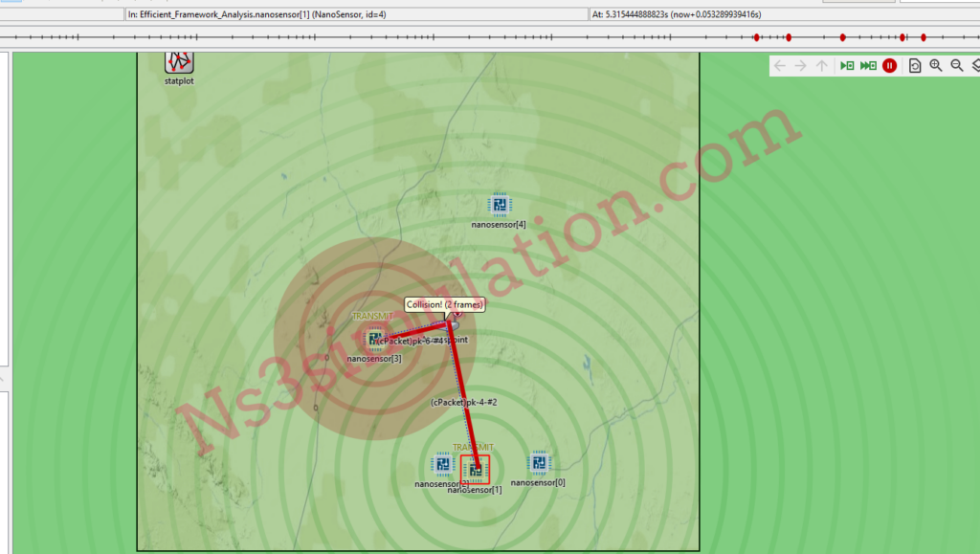Select the highlighted nanosensor[1] node icon
The width and height of the screenshot is (980, 554).
pyautogui.click(x=475, y=469)
